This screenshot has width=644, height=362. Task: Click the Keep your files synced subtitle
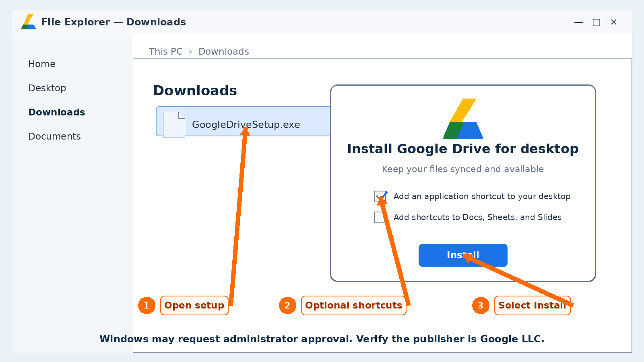click(x=463, y=169)
